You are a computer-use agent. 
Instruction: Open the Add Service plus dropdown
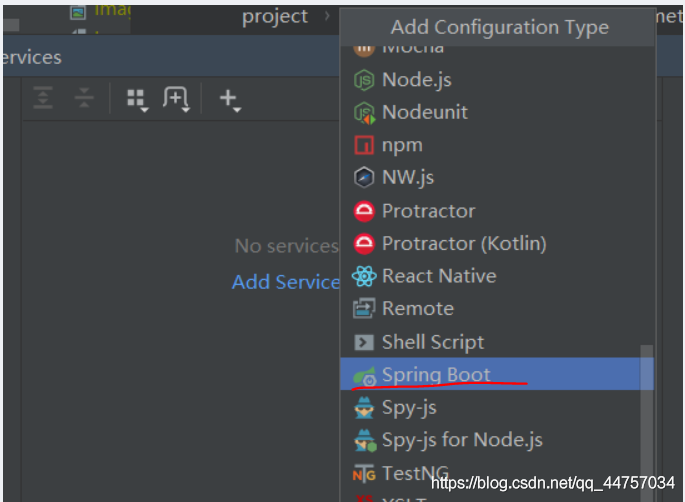(230, 100)
